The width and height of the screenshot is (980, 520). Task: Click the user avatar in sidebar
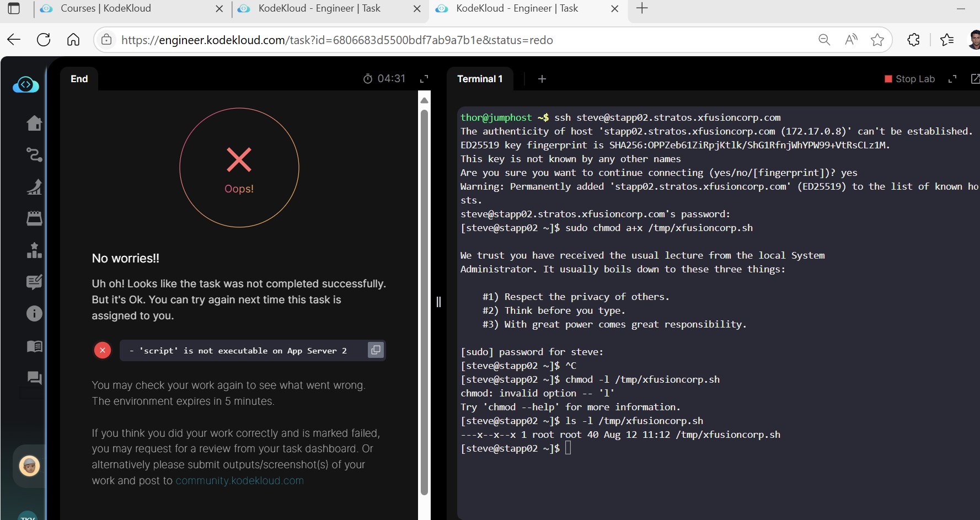pos(29,466)
